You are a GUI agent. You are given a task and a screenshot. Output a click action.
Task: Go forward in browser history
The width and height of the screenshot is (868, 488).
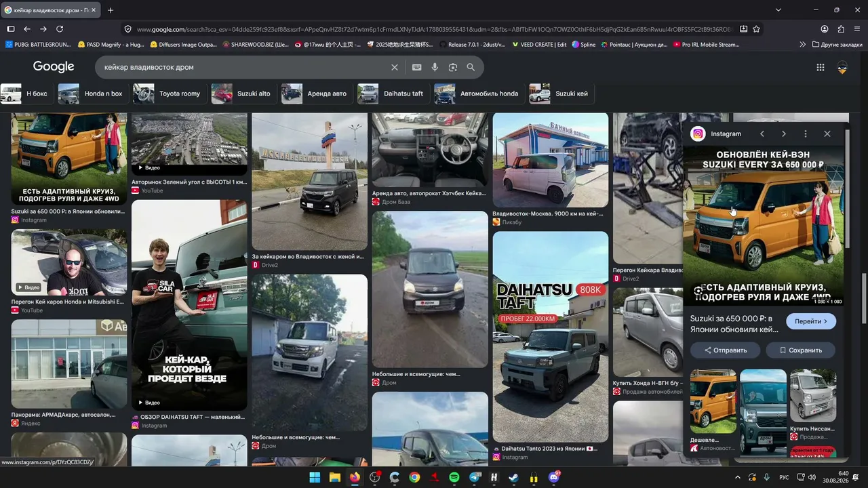tap(43, 29)
